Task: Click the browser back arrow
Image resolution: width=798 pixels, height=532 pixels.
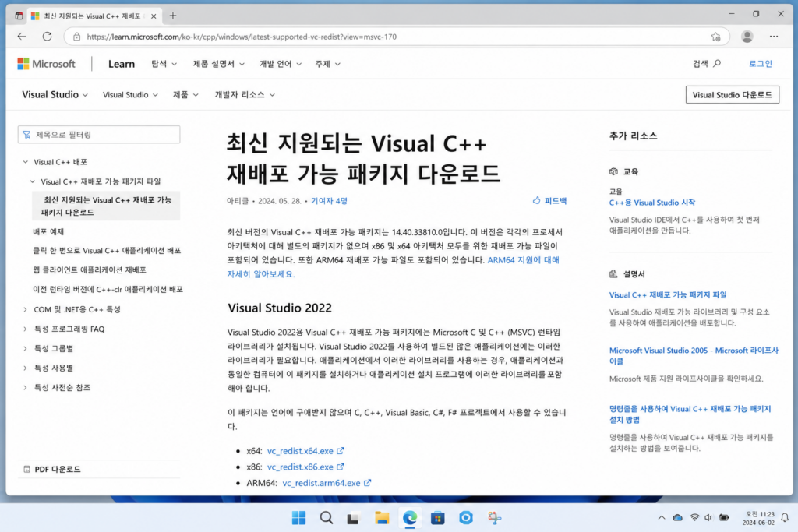Action: (21, 36)
